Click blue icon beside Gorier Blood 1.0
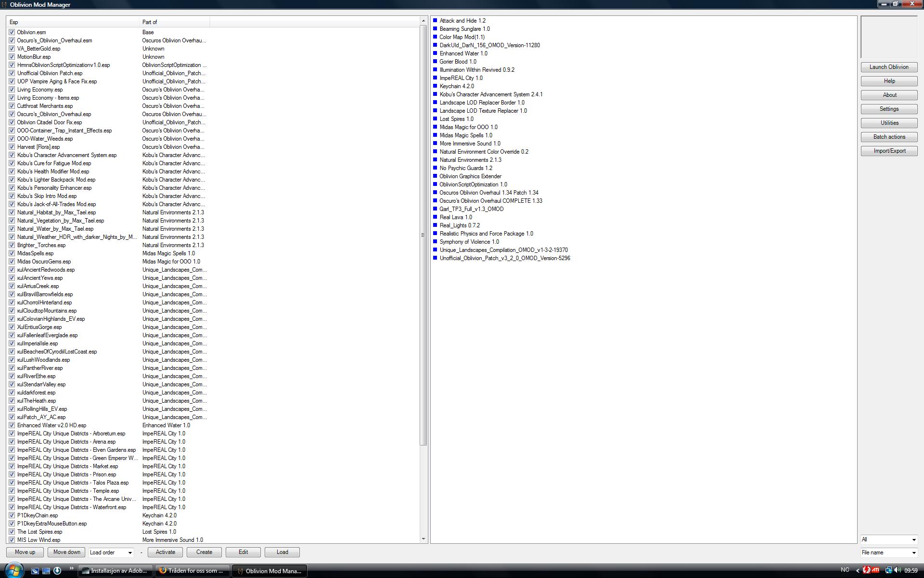 [435, 61]
